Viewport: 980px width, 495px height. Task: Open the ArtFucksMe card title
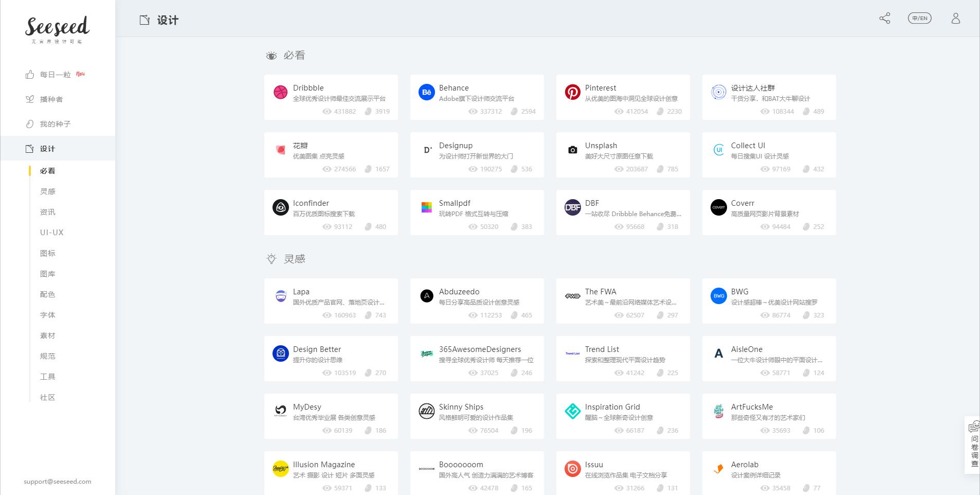[x=752, y=407]
